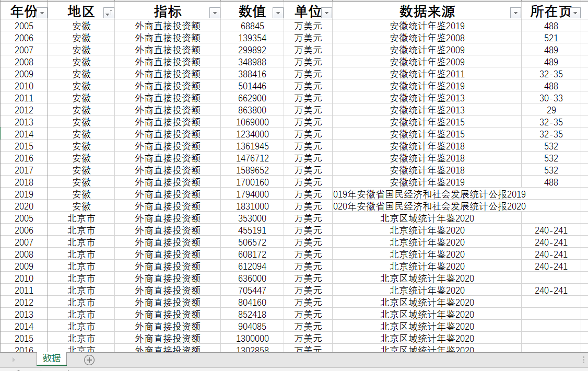Select the value cell 612094
Screen dimensions: 588x371
click(252, 266)
